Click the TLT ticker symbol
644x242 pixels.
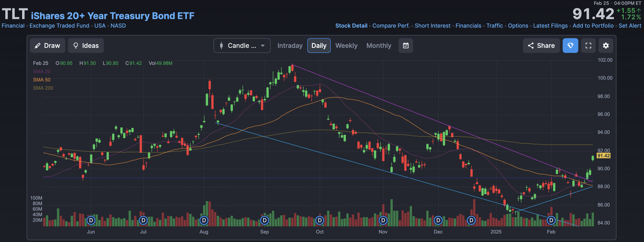tap(14, 14)
